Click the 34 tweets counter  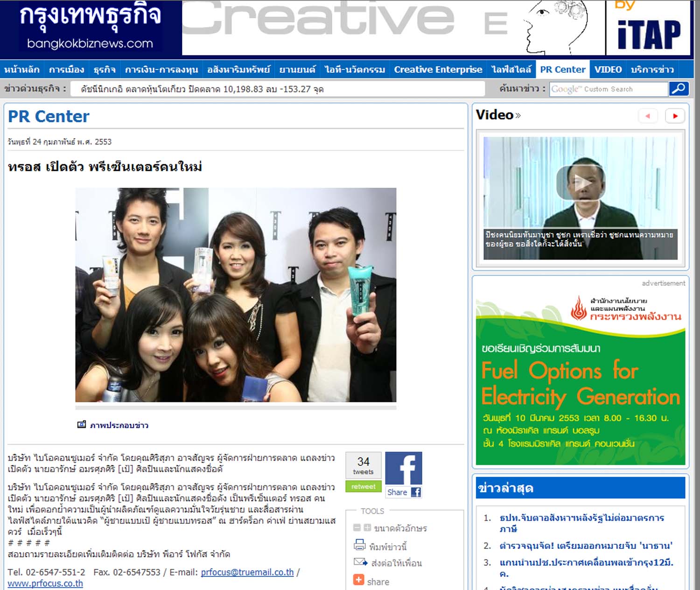[x=364, y=465]
